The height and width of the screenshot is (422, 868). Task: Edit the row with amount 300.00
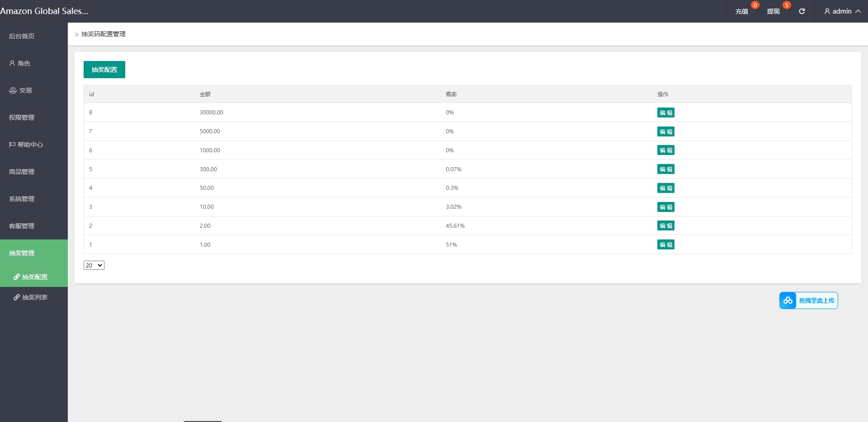(x=665, y=169)
